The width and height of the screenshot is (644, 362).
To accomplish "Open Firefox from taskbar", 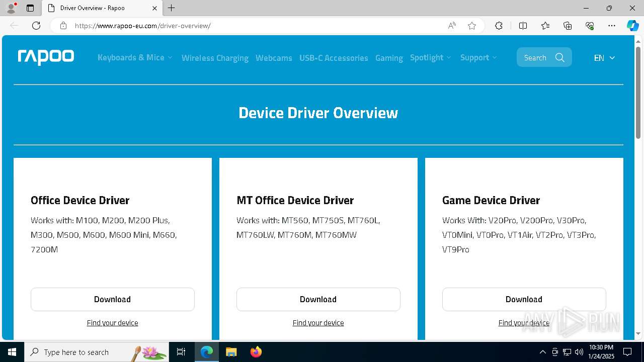I will click(x=256, y=352).
